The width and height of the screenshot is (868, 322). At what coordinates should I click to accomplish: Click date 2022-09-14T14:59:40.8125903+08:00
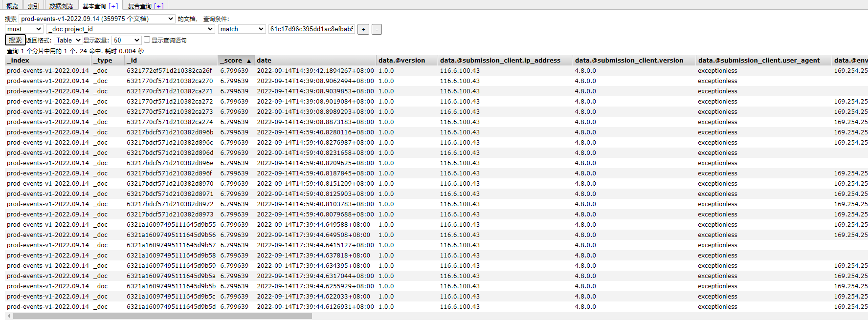[315, 193]
